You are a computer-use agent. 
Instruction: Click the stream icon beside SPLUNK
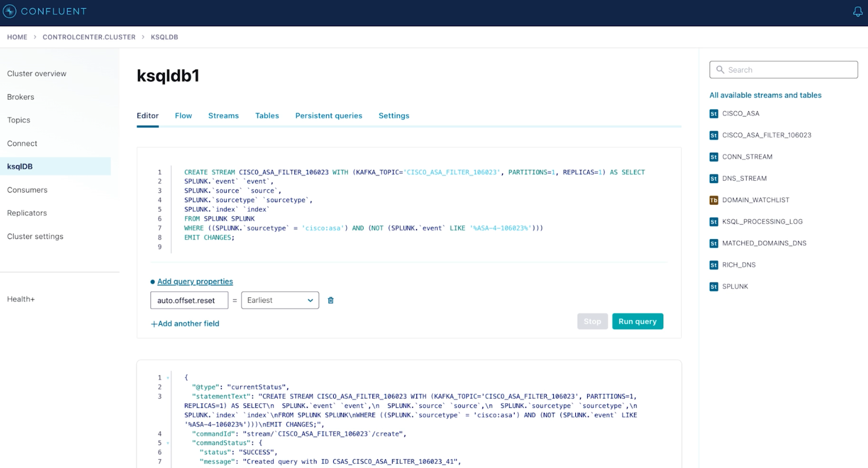pos(714,287)
